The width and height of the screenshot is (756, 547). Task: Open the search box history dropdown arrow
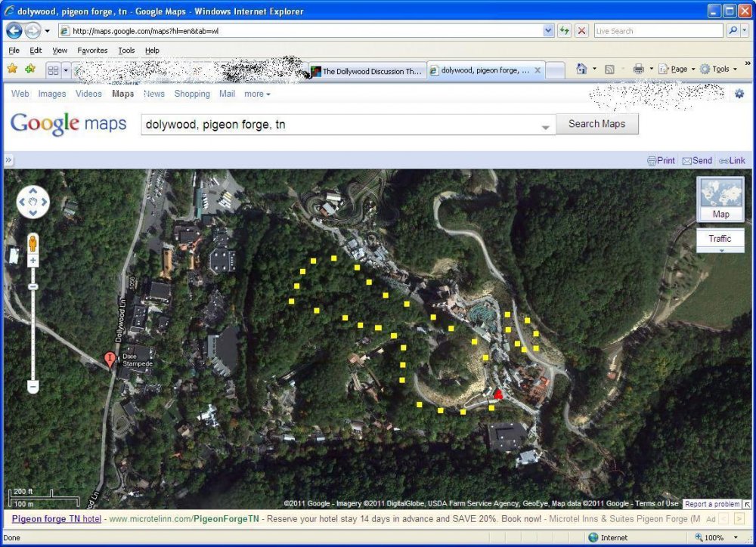pos(546,128)
